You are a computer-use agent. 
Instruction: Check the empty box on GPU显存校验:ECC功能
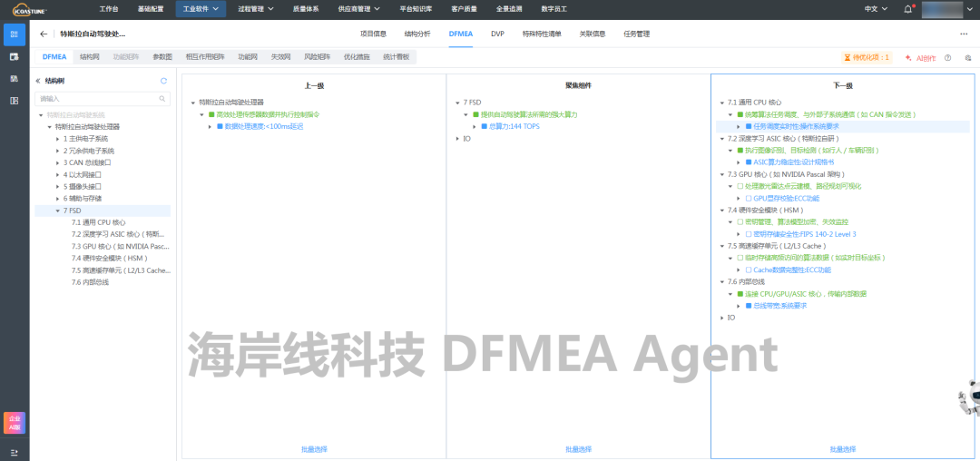point(749,198)
